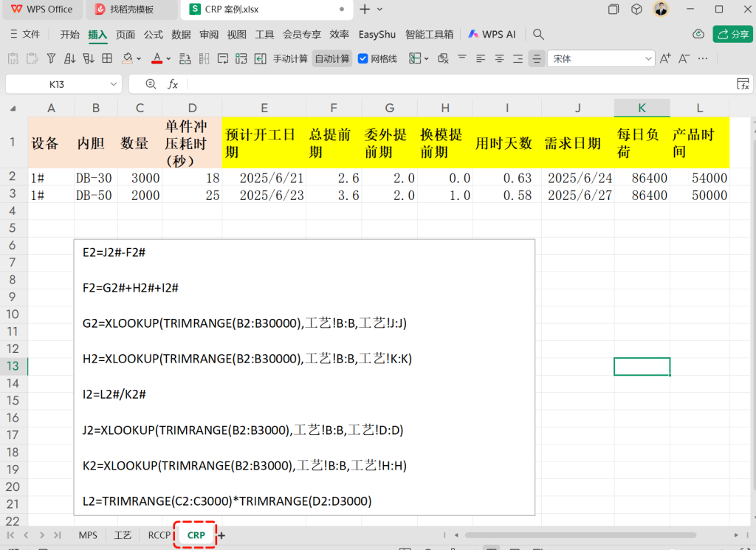This screenshot has width=756, height=550.
Task: Open the 文件 file menu
Action: [25, 34]
